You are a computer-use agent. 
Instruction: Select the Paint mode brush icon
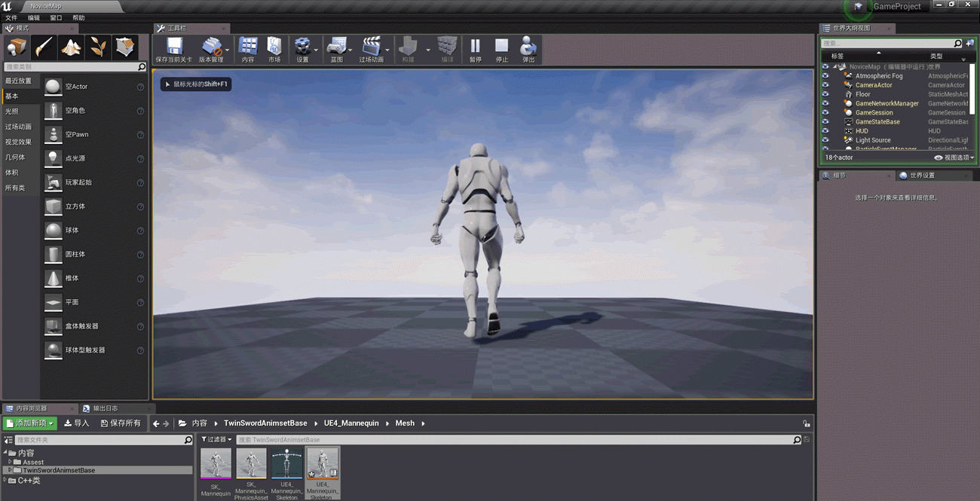[44, 47]
